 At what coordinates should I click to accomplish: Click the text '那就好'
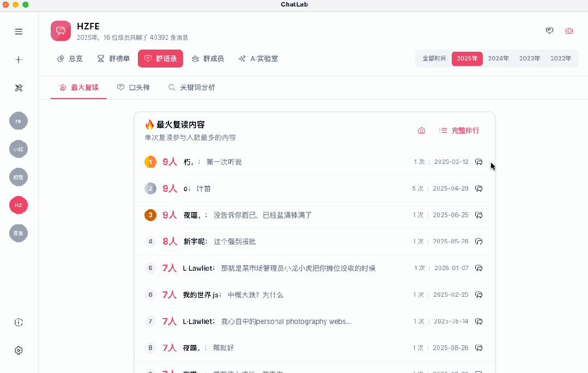(223, 348)
